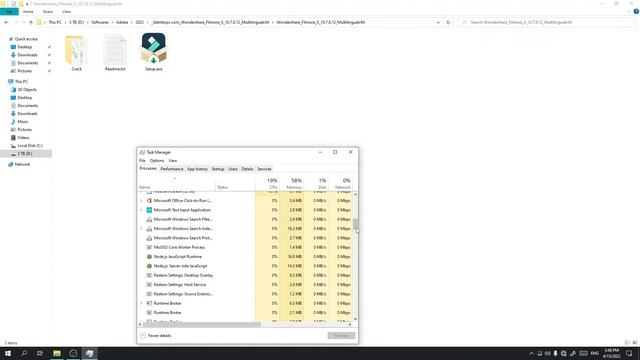Open Desktop under Quick access
This screenshot has height=360, width=640.
point(24,47)
